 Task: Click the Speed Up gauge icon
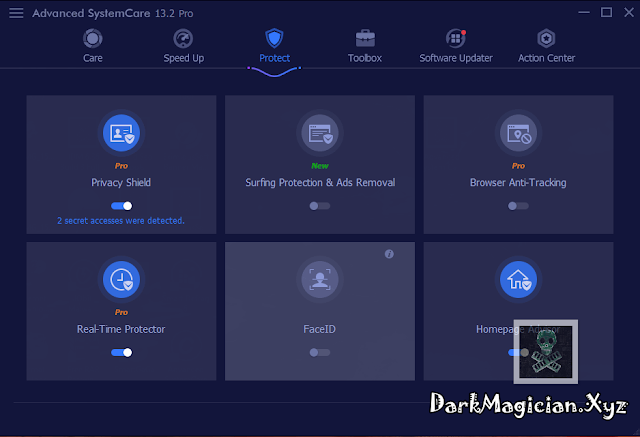click(x=183, y=39)
